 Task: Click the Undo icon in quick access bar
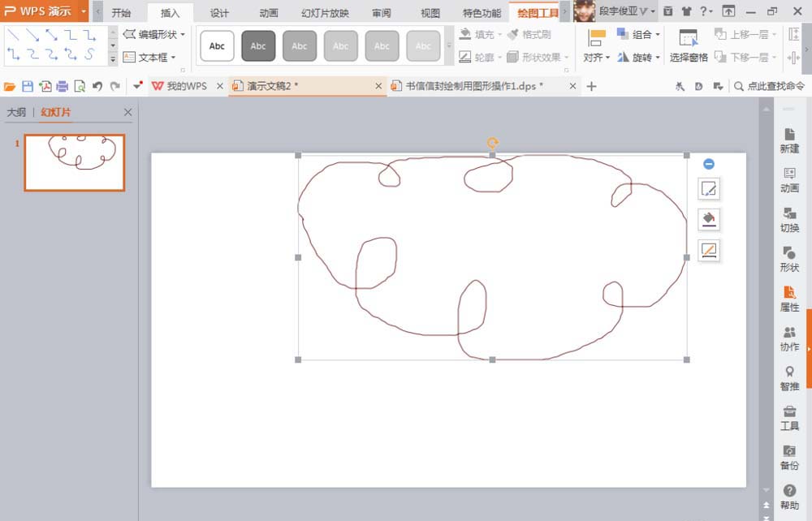97,84
